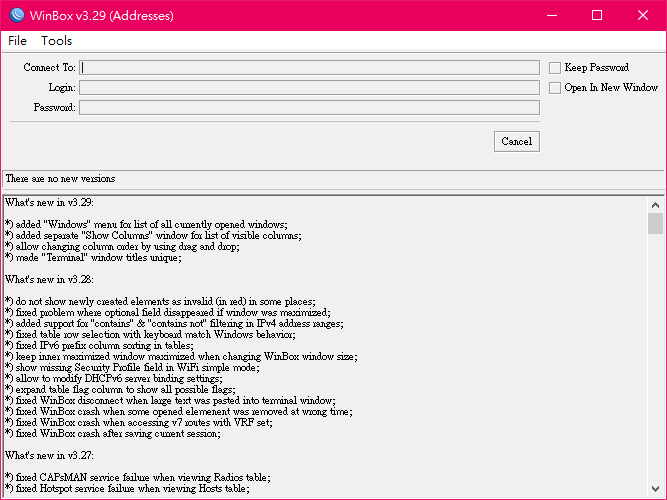Click the 'do not show newly created elements' line
Image resolution: width=667 pixels, height=500 pixels.
tap(160, 302)
